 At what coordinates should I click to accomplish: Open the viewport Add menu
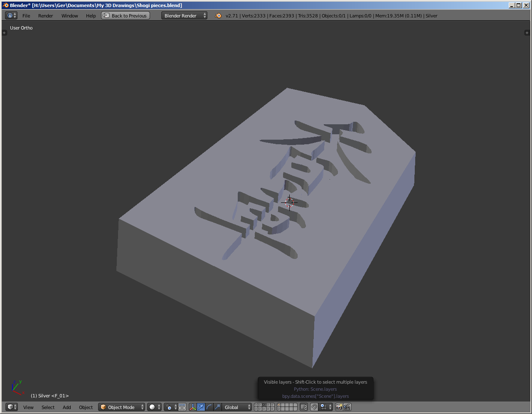(x=67, y=407)
